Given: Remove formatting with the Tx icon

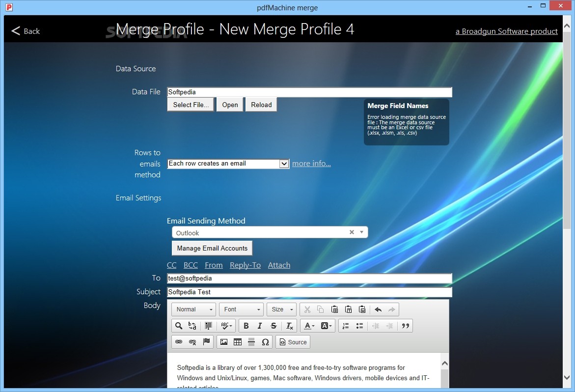Looking at the screenshot, I should click(x=289, y=326).
